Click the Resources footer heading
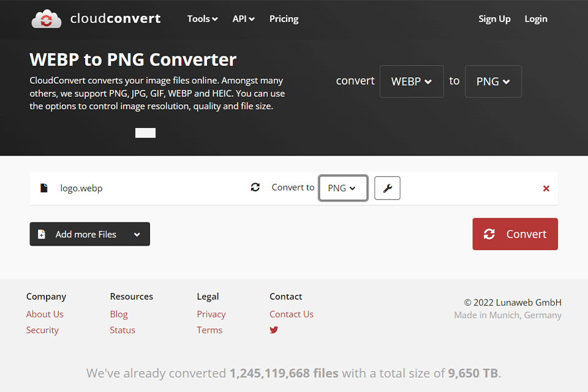Image resolution: width=588 pixels, height=392 pixels. 132,296
